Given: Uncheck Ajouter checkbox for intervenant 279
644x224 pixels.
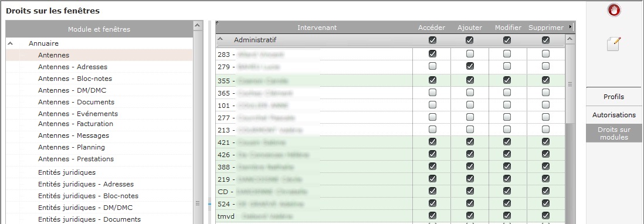Looking at the screenshot, I should tap(470, 66).
